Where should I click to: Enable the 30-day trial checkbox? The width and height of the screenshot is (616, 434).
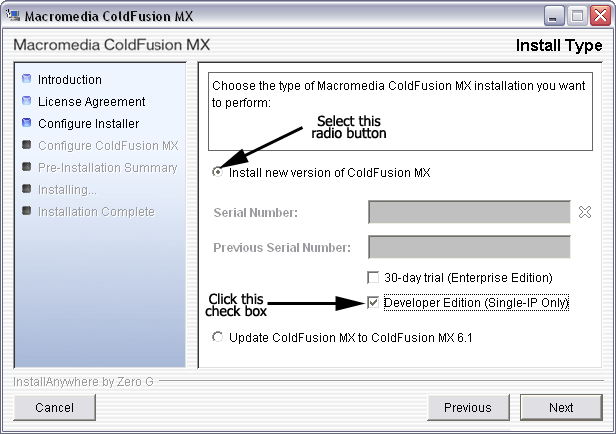[x=374, y=277]
